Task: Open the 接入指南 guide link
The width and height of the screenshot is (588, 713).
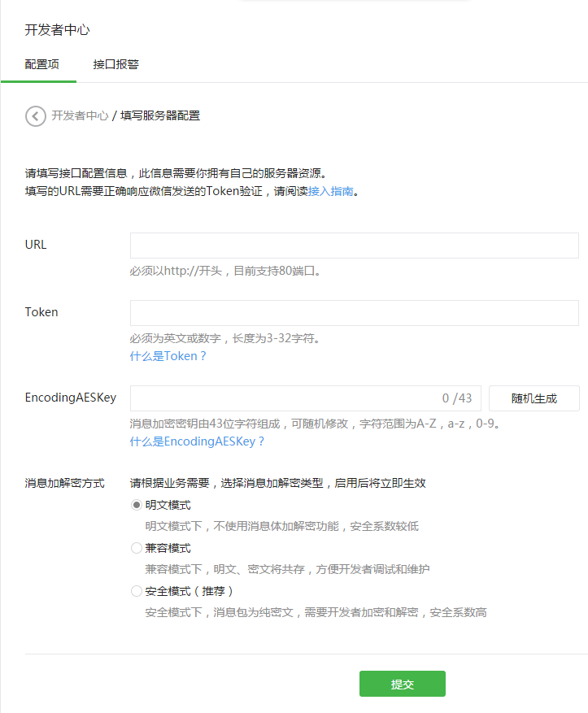Action: [x=330, y=192]
